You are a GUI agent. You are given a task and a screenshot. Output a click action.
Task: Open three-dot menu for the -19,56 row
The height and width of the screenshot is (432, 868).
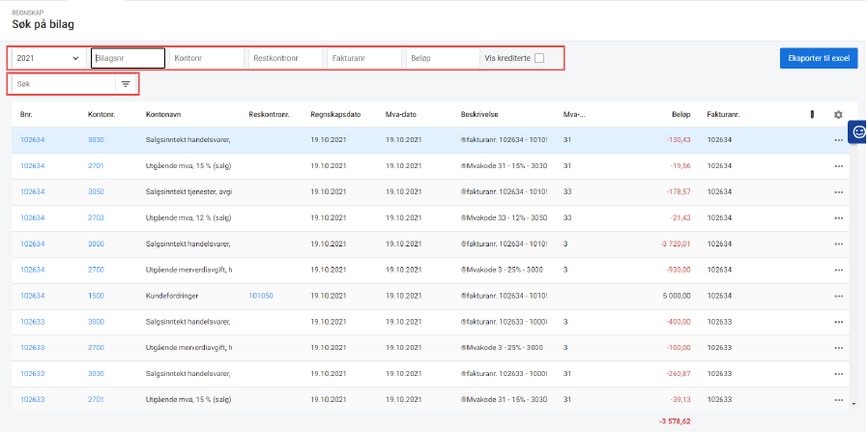(838, 166)
